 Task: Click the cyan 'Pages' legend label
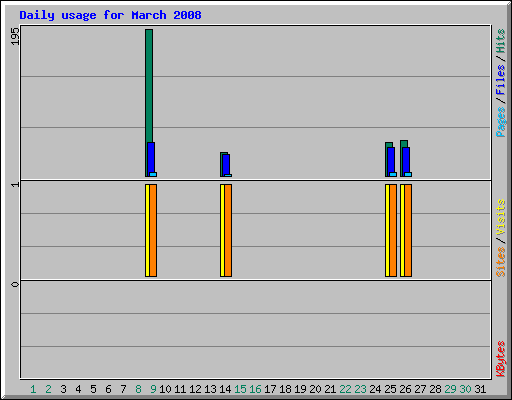(x=501, y=122)
